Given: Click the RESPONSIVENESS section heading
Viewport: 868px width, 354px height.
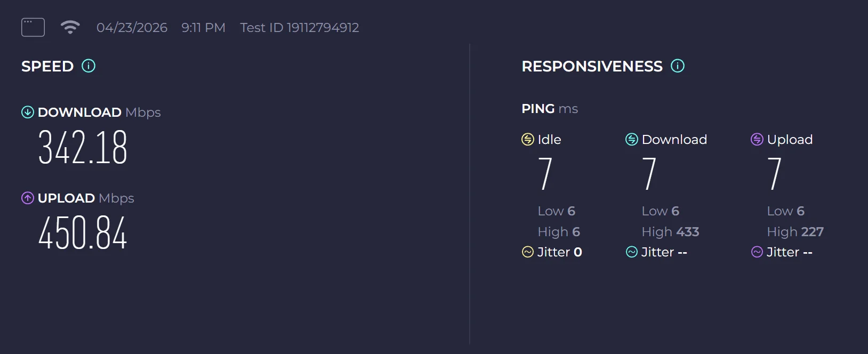Looking at the screenshot, I should pyautogui.click(x=592, y=66).
